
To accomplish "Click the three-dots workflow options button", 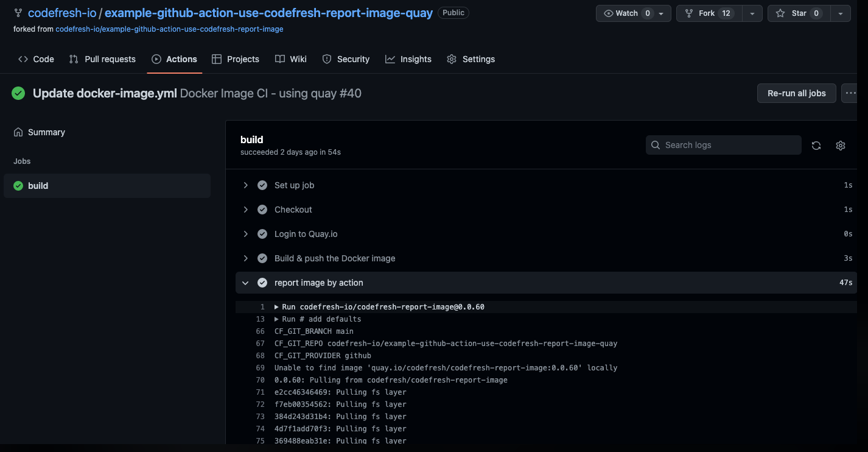I will pos(850,93).
